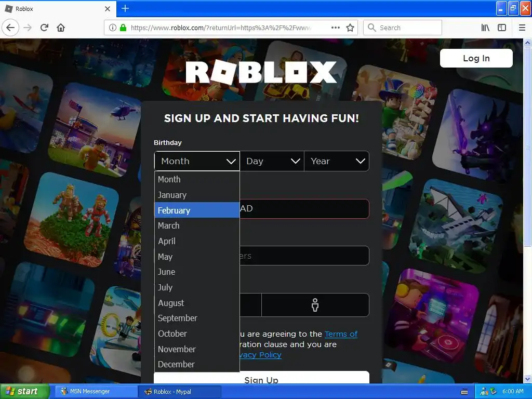Viewport: 532px width, 399px height.
Task: Click the ROBLOX logo
Action: coord(261,72)
